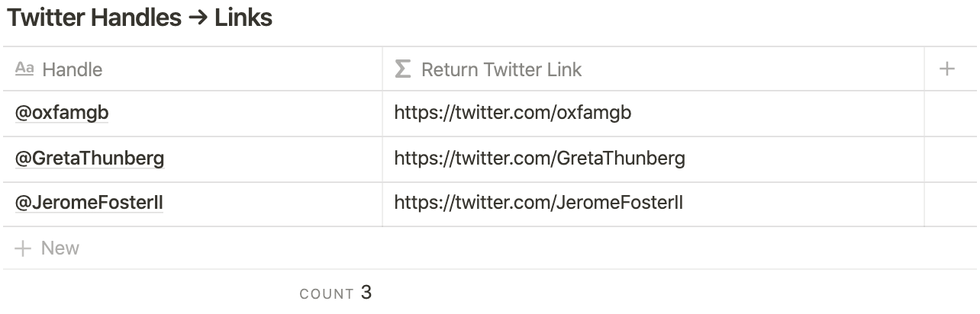Click the Twitter Handles → Links title
980x314 pixels.
140,18
